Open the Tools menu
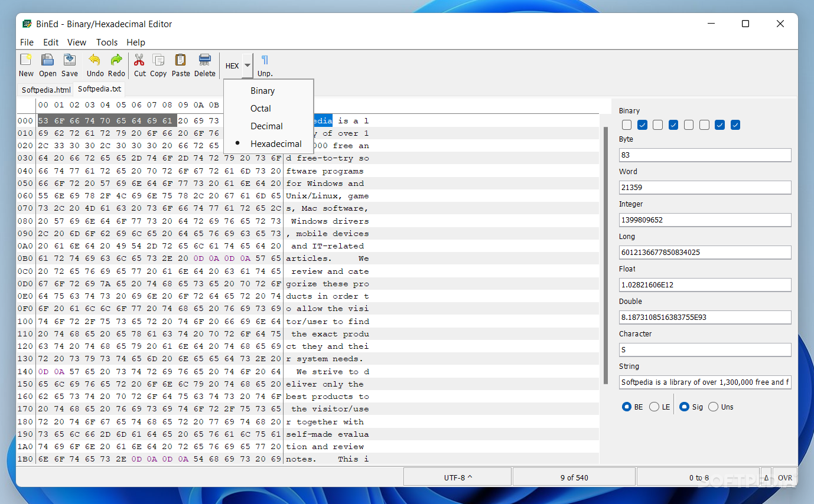Screen dimensions: 814x504 (x=107, y=42)
